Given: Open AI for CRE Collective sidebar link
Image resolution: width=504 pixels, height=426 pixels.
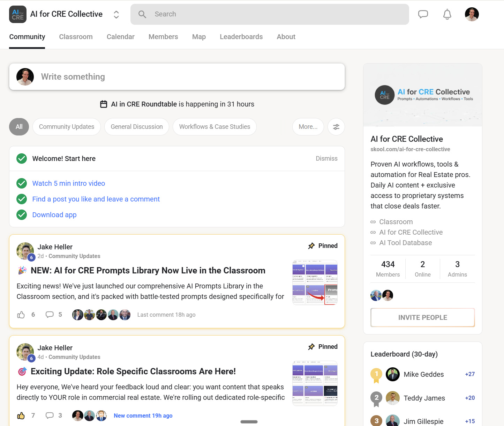Looking at the screenshot, I should pyautogui.click(x=411, y=232).
